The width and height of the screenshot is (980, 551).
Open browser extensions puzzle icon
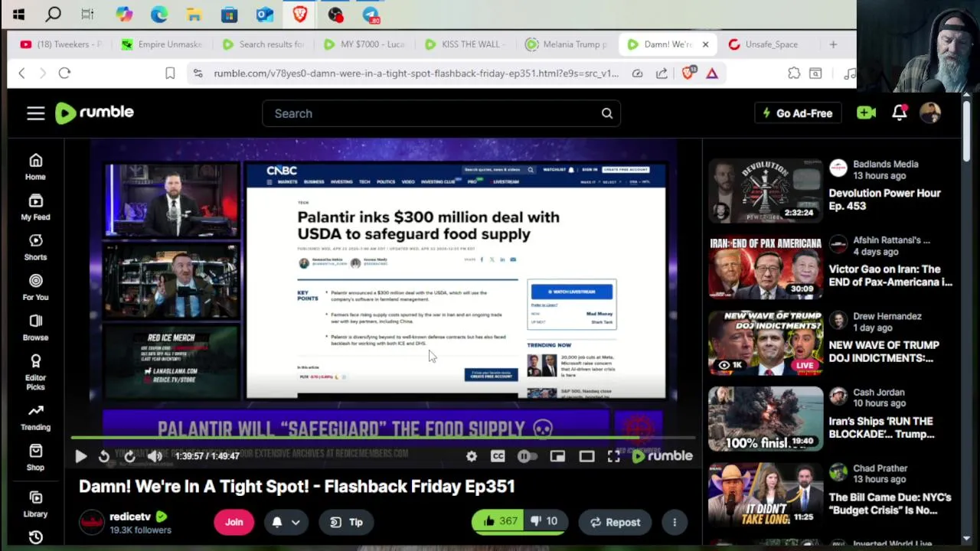tap(794, 73)
